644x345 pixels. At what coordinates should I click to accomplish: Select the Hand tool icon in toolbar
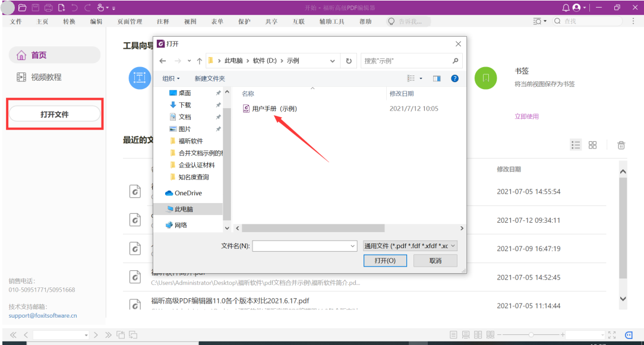point(100,8)
